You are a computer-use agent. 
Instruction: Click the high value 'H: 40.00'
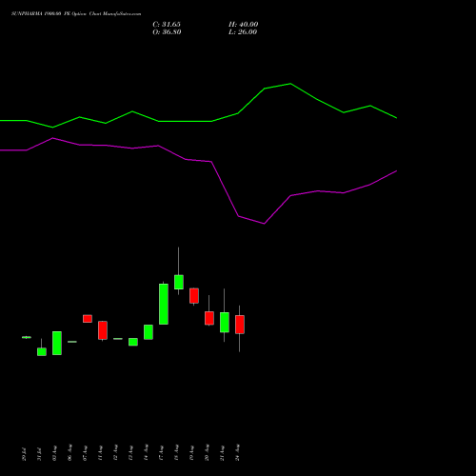244,25
